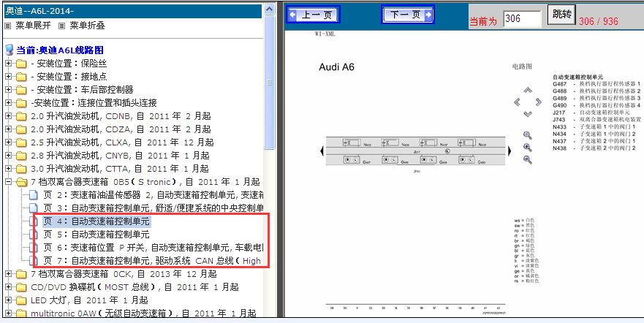This screenshot has width=644, height=323.
Task: Expand the 安装位置:保险丝 folder
Action: [8, 64]
